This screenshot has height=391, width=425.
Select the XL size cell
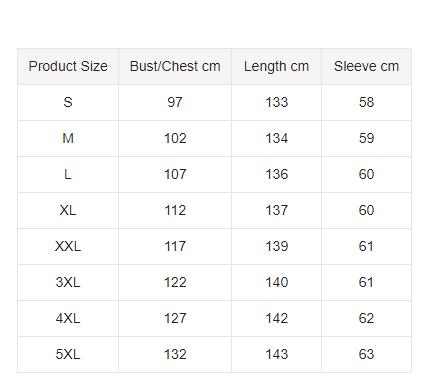tap(68, 210)
